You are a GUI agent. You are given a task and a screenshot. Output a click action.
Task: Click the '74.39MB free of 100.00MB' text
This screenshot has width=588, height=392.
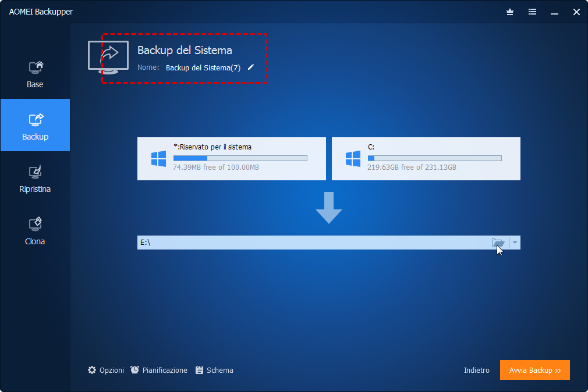(x=216, y=168)
